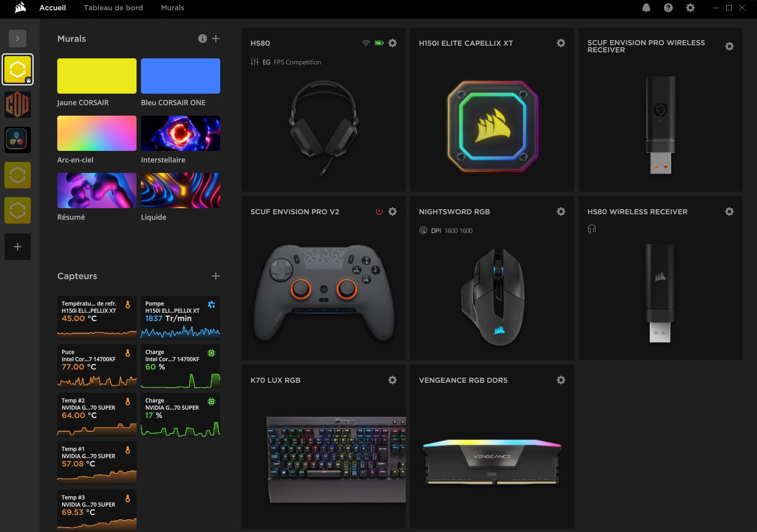757x532 pixels.
Task: Toggle SCUF Envision Pro V2 power icon
Action: click(x=379, y=211)
